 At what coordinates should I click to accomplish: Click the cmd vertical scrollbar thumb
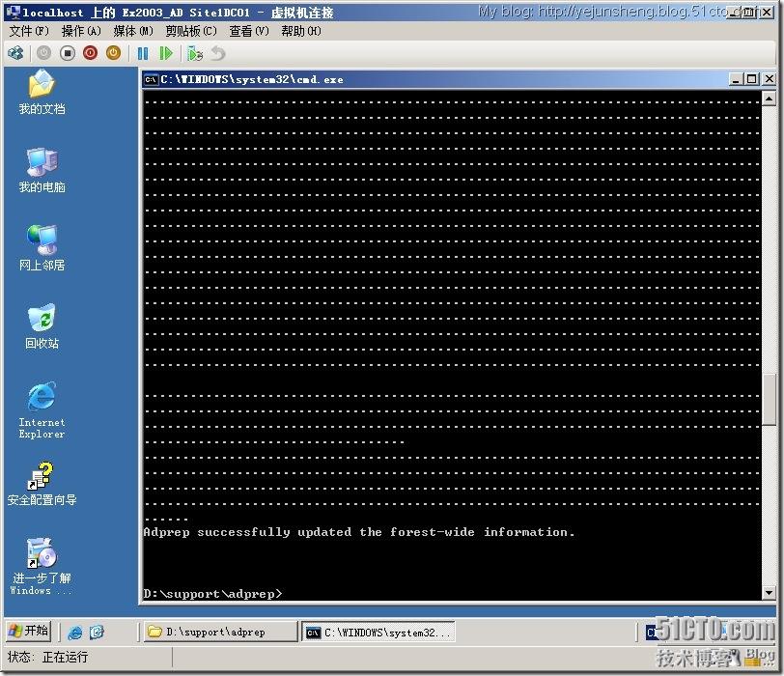(x=769, y=400)
